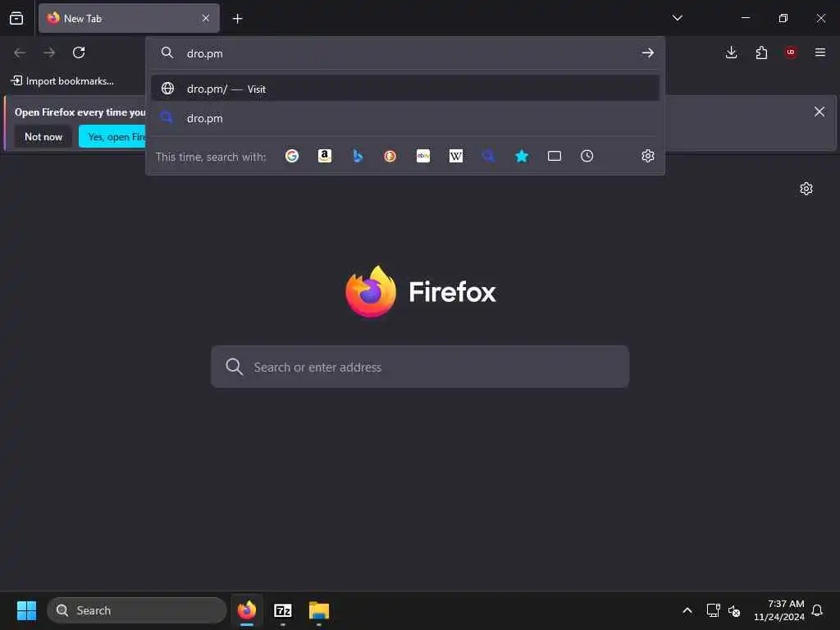This screenshot has width=840, height=630.
Task: Search history using clock icon
Action: pyautogui.click(x=587, y=156)
